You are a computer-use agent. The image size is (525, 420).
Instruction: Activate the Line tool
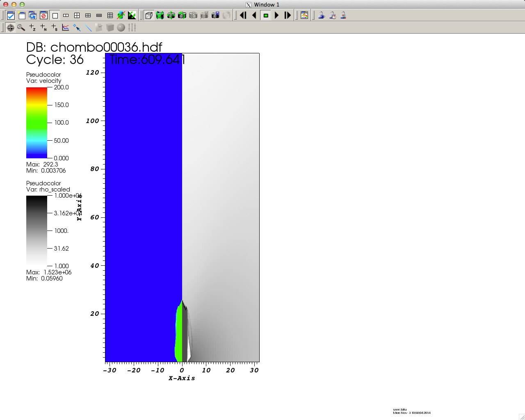pyautogui.click(x=88, y=27)
